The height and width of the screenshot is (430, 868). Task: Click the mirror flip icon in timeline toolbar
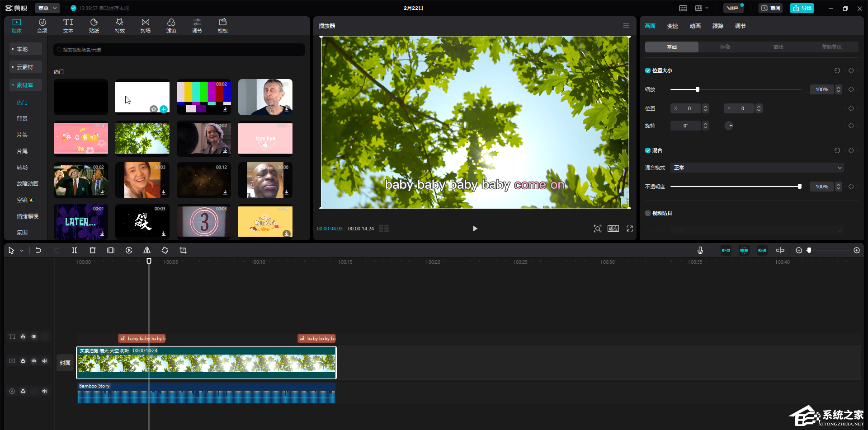pyautogui.click(x=147, y=250)
